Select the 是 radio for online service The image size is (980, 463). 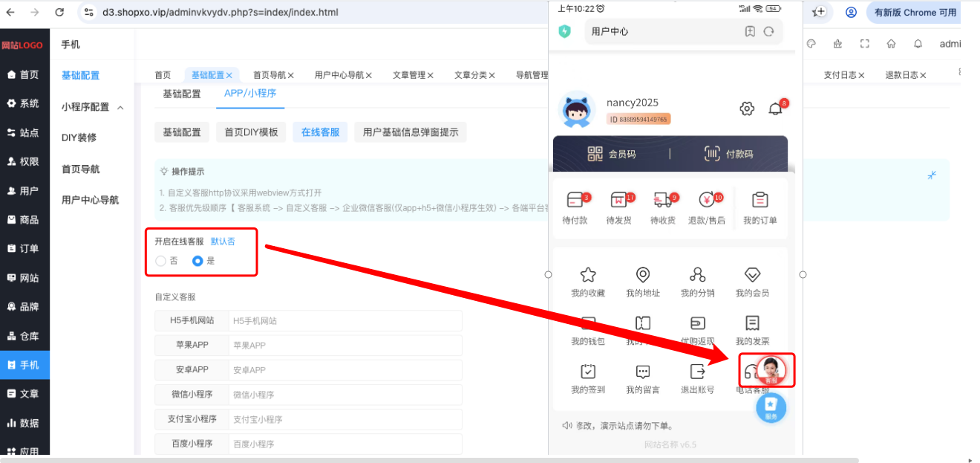(197, 261)
